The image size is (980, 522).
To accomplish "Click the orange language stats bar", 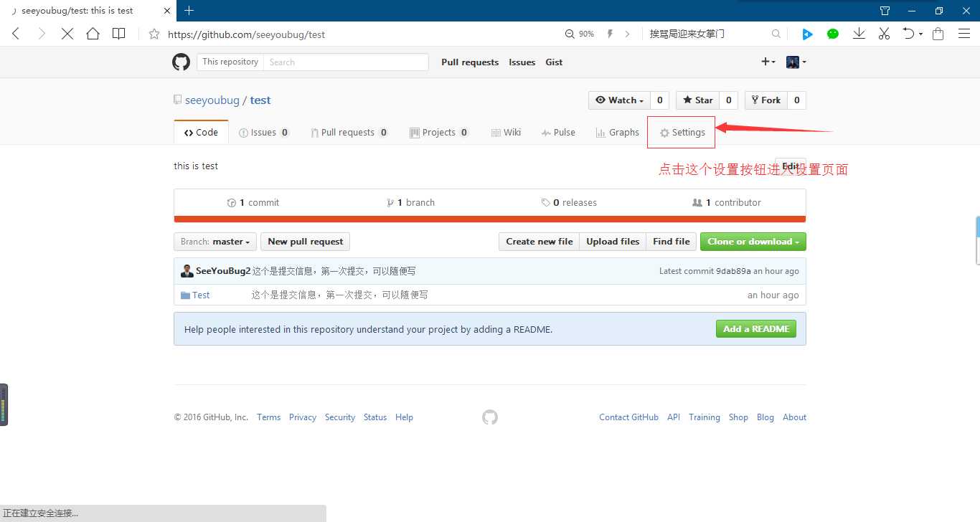I will (490, 219).
